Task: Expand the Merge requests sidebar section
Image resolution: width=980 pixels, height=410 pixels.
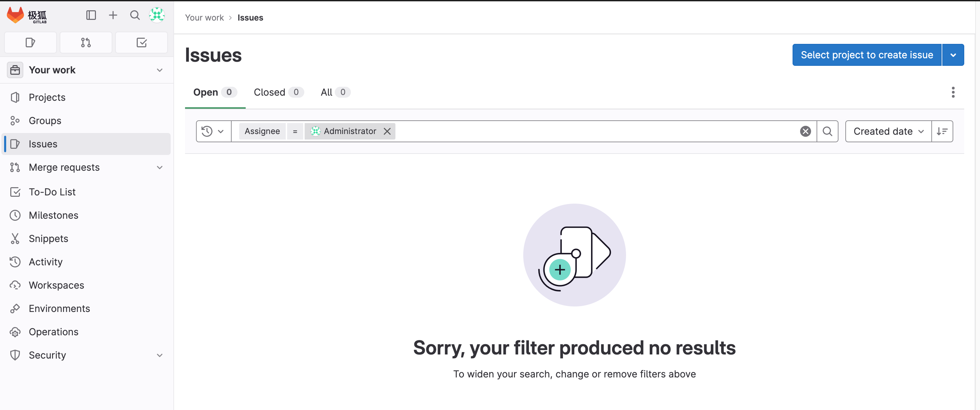Action: tap(160, 168)
